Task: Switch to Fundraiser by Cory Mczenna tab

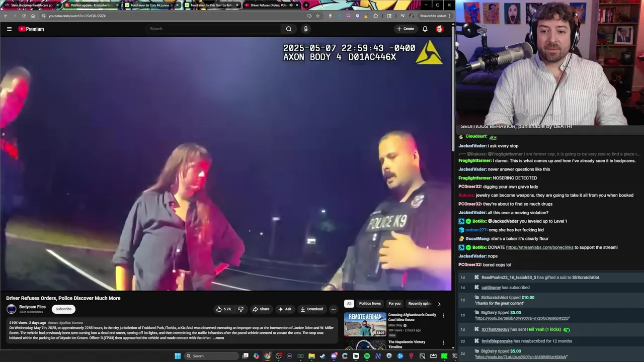Action: (x=151, y=5)
